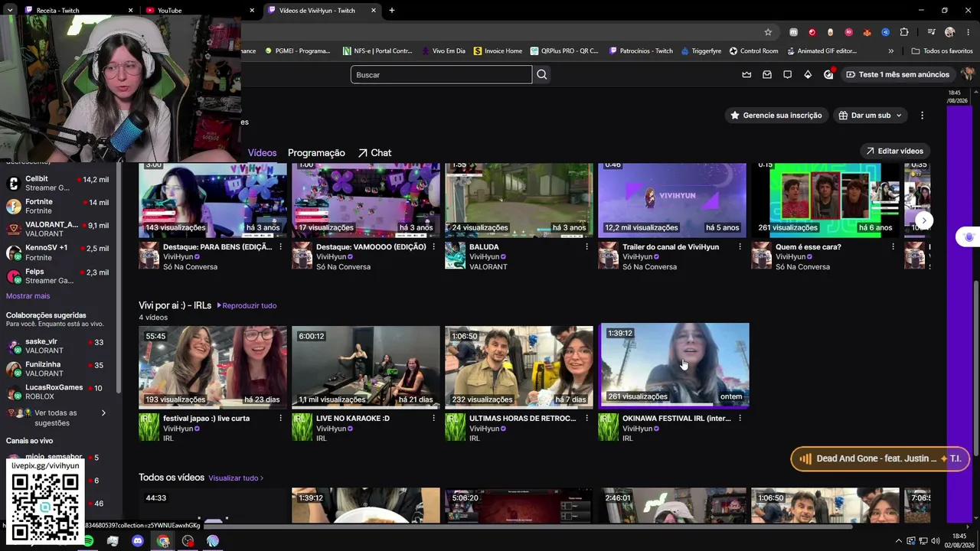The width and height of the screenshot is (980, 551).
Task: Expand hidden system tray icons
Action: tap(899, 541)
